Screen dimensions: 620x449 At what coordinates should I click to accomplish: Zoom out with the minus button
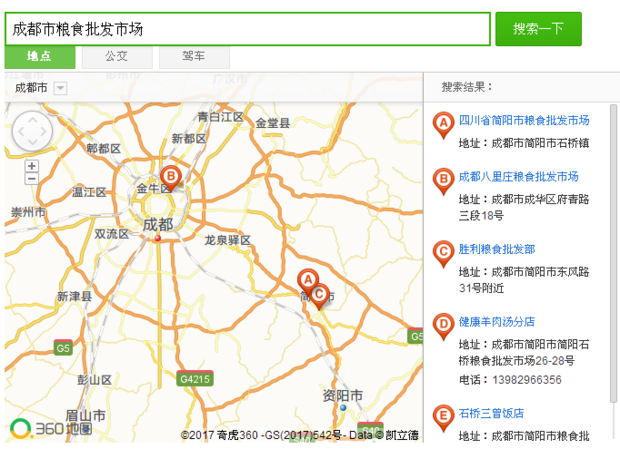[32, 179]
